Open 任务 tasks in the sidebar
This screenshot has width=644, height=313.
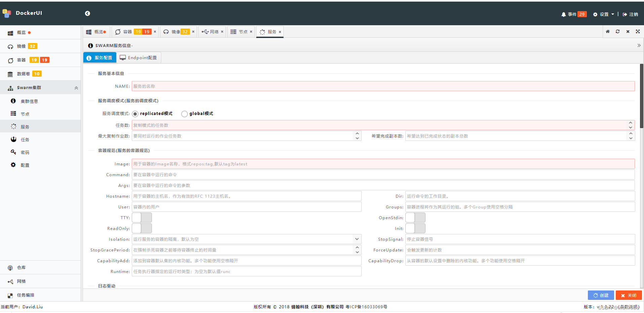click(40, 140)
